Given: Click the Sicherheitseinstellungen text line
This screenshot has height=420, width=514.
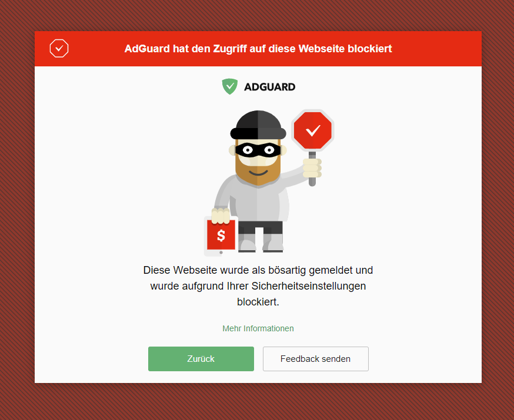Looking at the screenshot, I should 258,286.
